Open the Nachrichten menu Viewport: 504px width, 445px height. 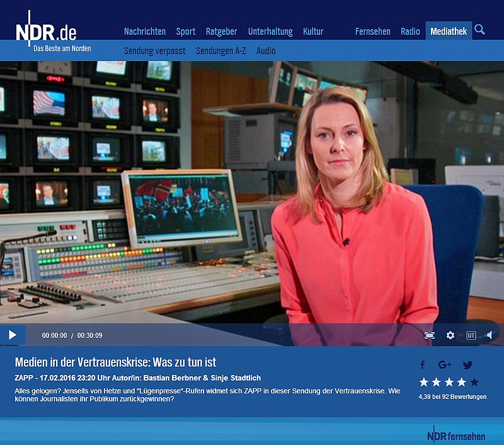pyautogui.click(x=145, y=32)
